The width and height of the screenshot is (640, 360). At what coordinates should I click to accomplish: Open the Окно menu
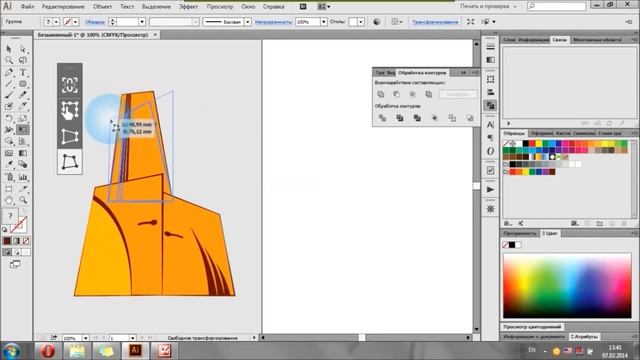248,7
